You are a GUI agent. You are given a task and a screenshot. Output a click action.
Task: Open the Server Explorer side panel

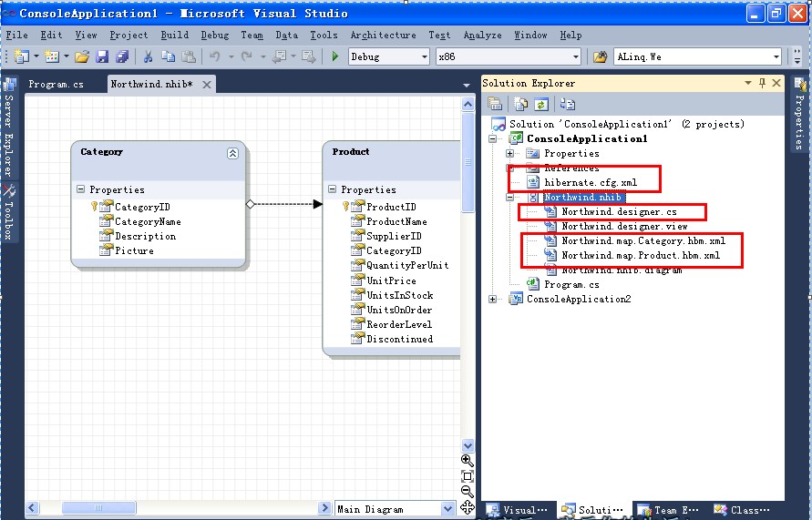coord(9,127)
